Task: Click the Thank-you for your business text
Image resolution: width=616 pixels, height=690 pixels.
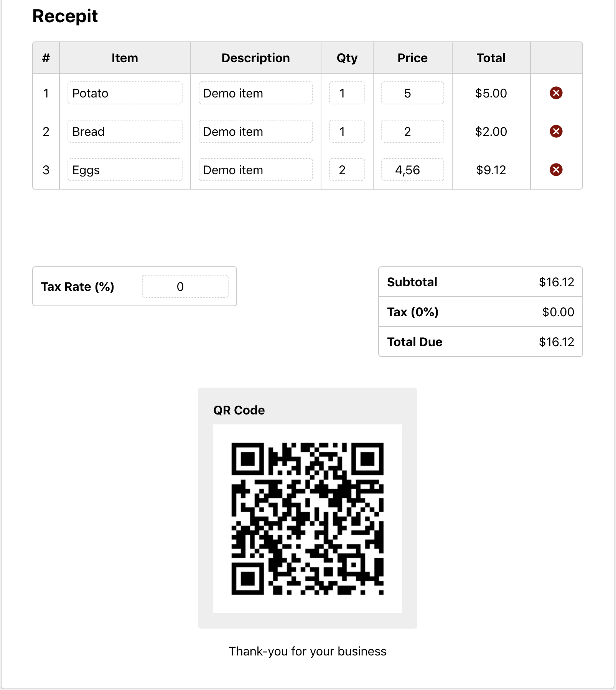Action: [308, 652]
